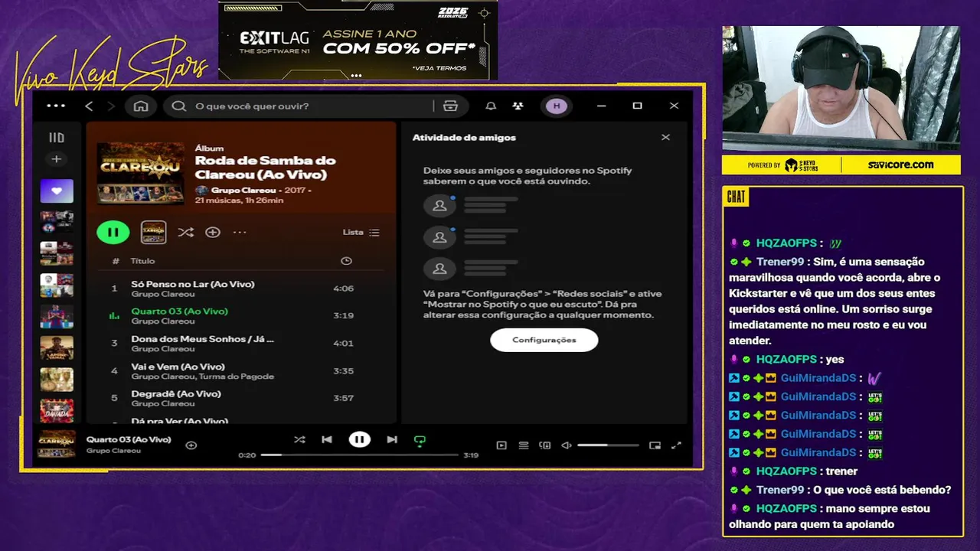
Task: Go back with the left arrow
Action: [x=89, y=106]
